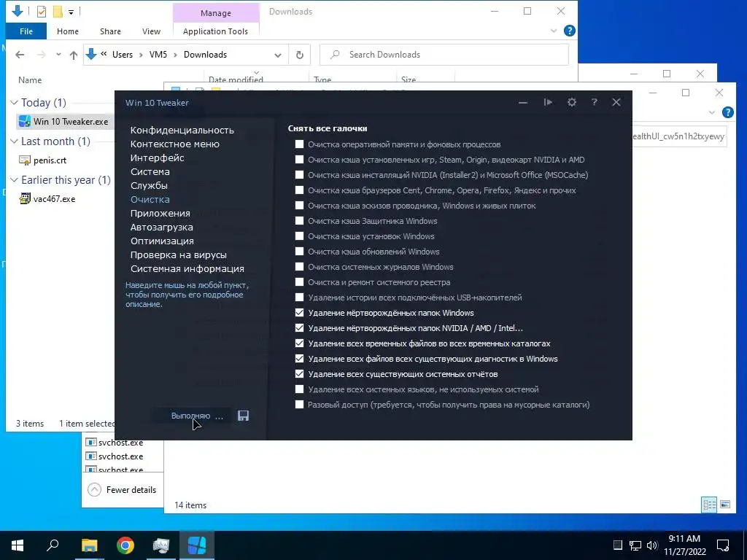Go up one folder level in Explorer
Image resolution: width=747 pixels, height=560 pixels.
[74, 55]
